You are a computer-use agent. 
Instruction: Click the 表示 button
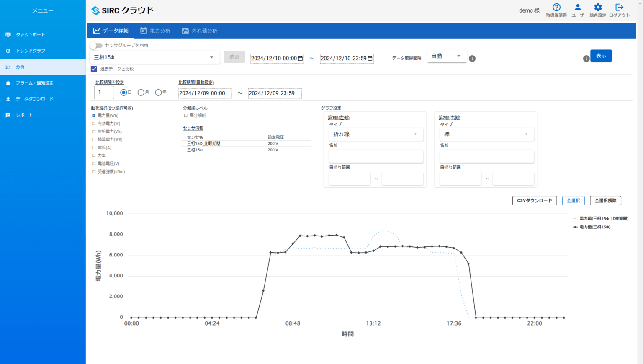point(601,55)
